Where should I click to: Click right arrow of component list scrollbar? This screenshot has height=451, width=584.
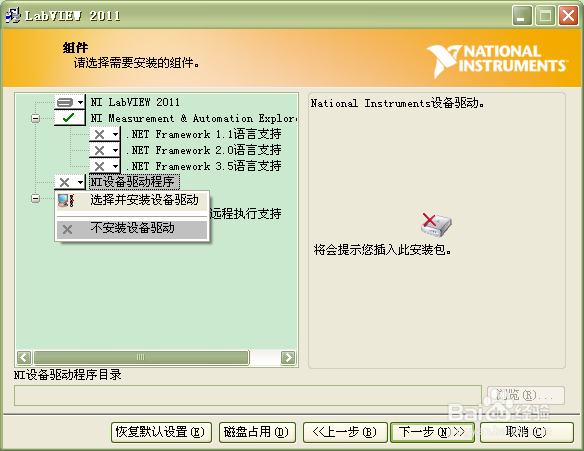click(x=288, y=358)
